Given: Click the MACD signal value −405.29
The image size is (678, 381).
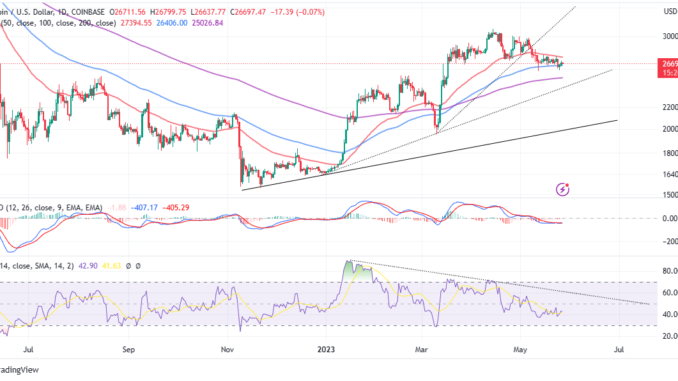Looking at the screenshot, I should (176, 208).
